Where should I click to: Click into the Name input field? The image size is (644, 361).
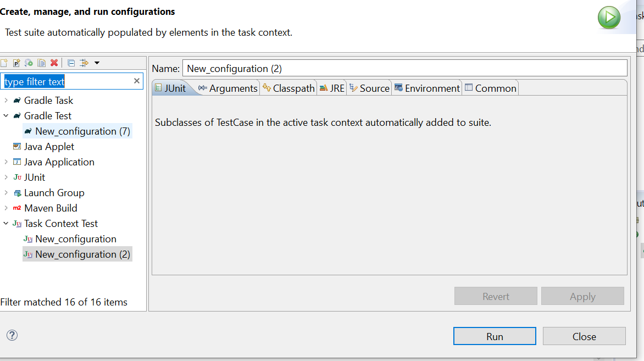click(404, 69)
